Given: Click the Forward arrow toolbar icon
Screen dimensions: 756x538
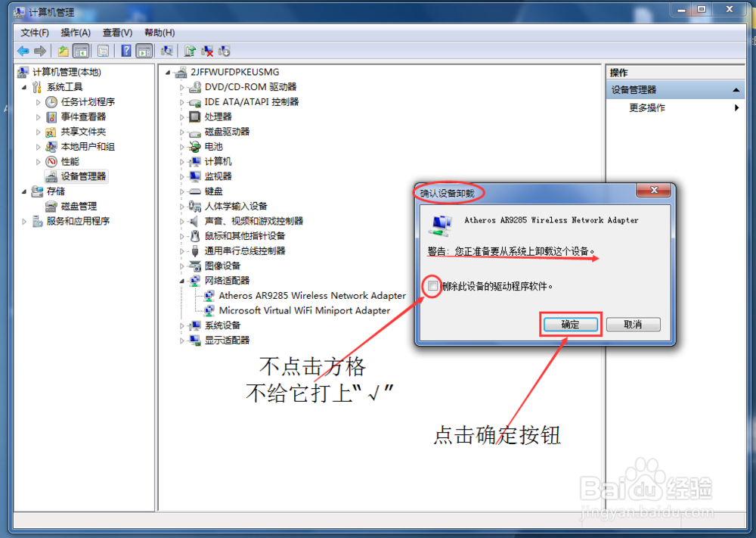Looking at the screenshot, I should click(40, 51).
